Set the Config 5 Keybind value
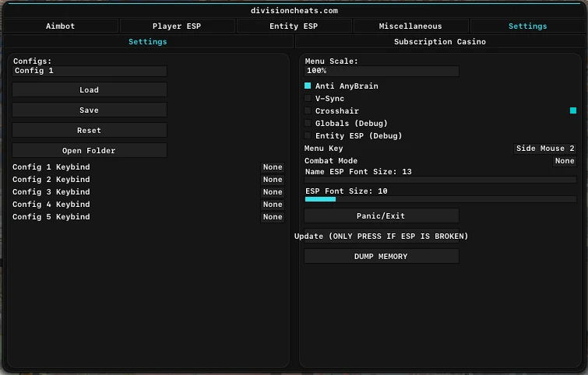 (x=273, y=217)
